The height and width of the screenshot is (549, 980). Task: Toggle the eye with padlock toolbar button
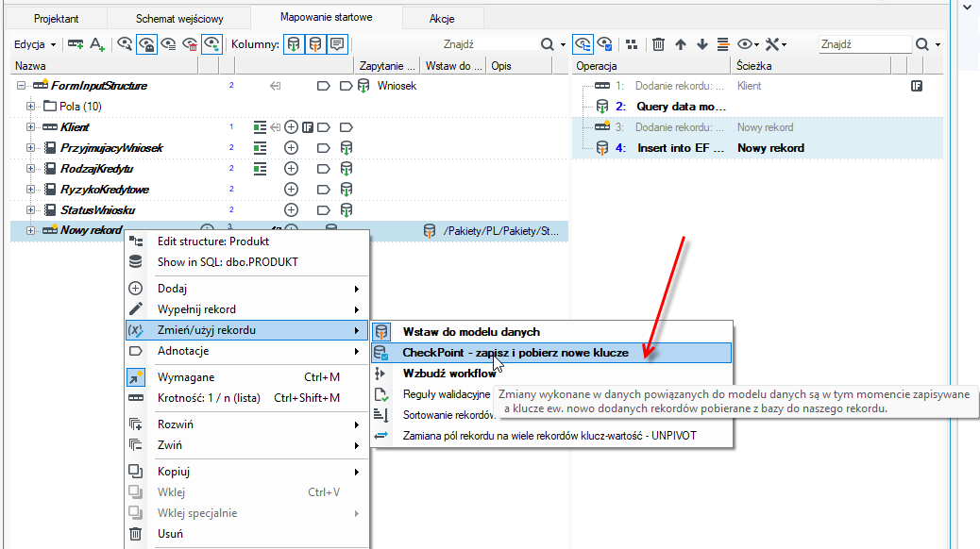[146, 44]
